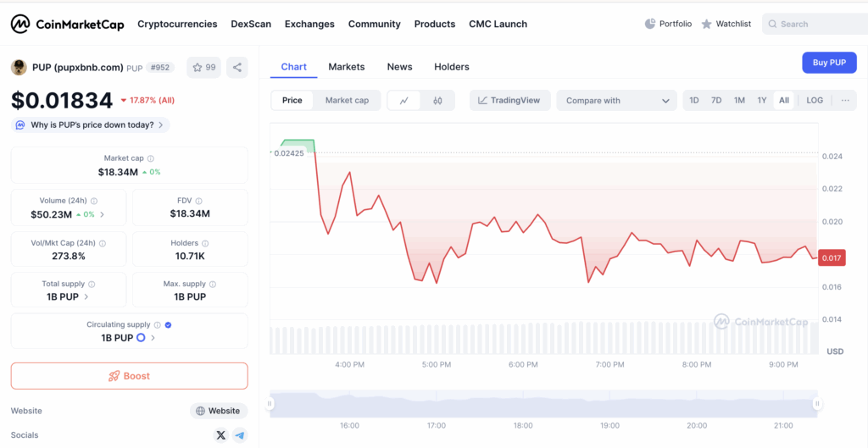Click the share icon next to PUP rank
This screenshot has width=868, height=448.
coord(237,67)
